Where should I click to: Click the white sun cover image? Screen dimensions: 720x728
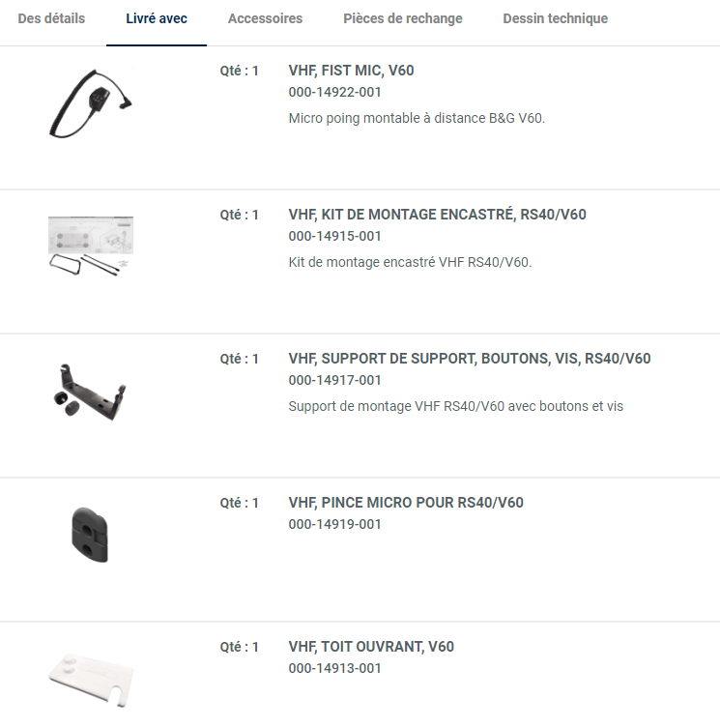pyautogui.click(x=90, y=677)
